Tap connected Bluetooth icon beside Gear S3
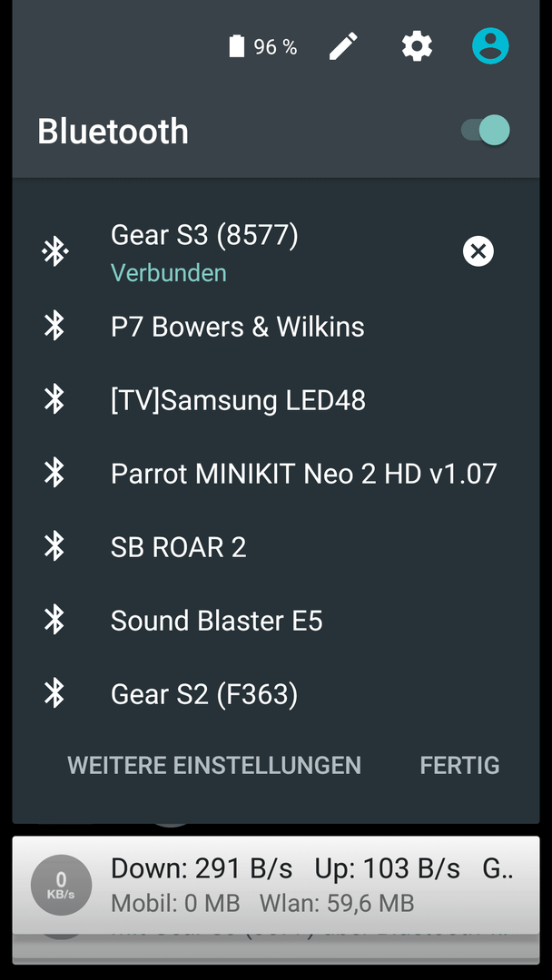Image resolution: width=552 pixels, height=980 pixels. (54, 252)
